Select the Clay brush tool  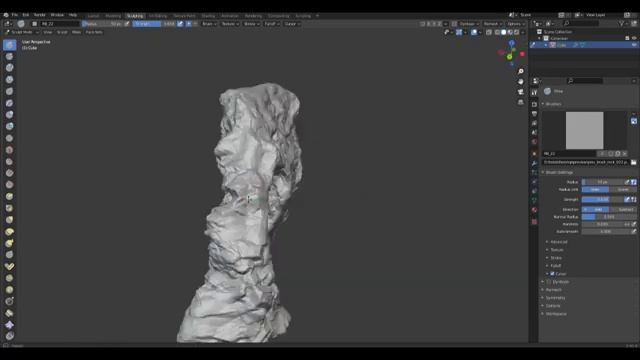point(9,68)
